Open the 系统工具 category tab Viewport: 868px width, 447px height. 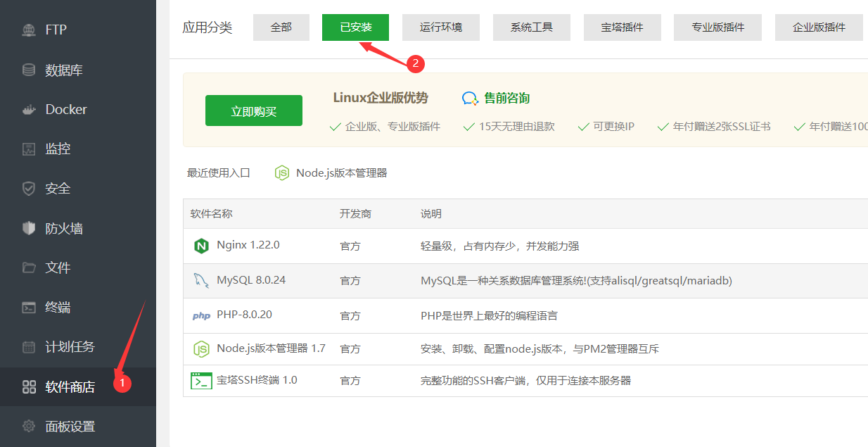coord(532,27)
